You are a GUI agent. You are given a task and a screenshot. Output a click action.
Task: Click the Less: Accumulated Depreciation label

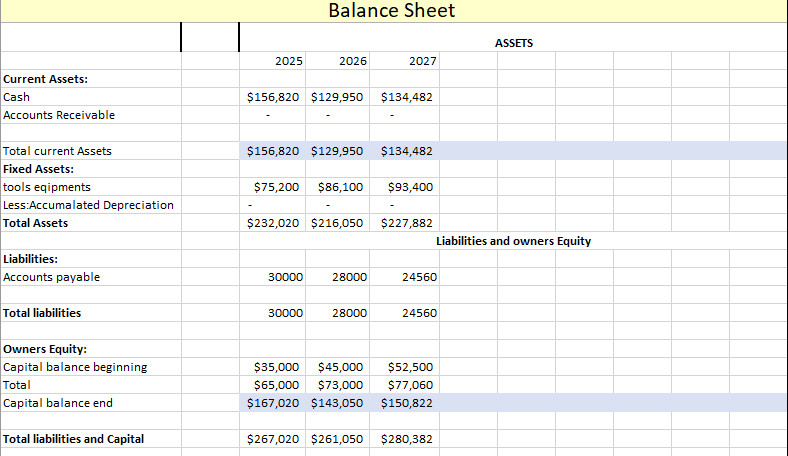[x=88, y=205]
